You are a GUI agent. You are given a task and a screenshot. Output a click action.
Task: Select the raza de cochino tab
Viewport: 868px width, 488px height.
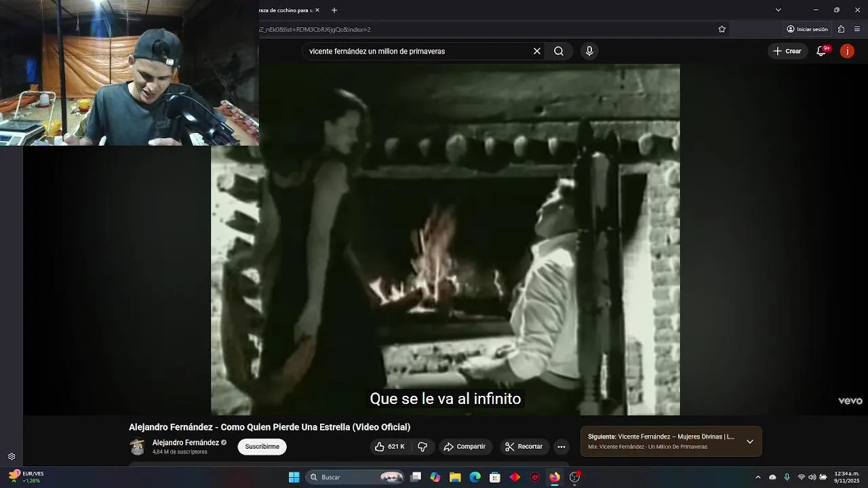point(285,10)
